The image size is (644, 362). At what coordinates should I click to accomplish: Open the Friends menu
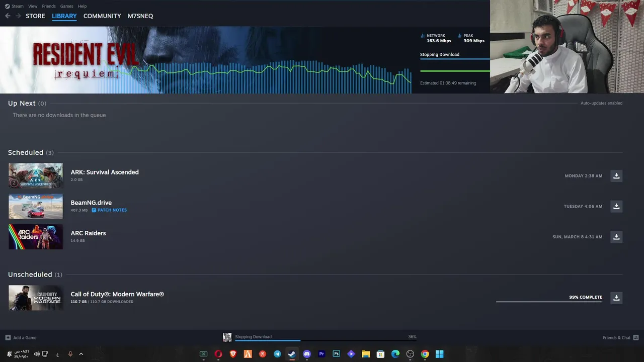pyautogui.click(x=49, y=6)
